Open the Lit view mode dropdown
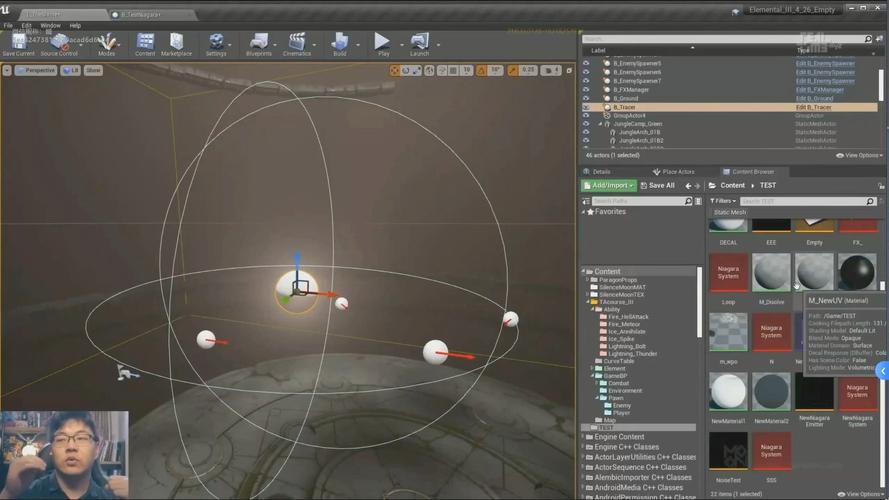This screenshot has height=500, width=889. pos(71,70)
